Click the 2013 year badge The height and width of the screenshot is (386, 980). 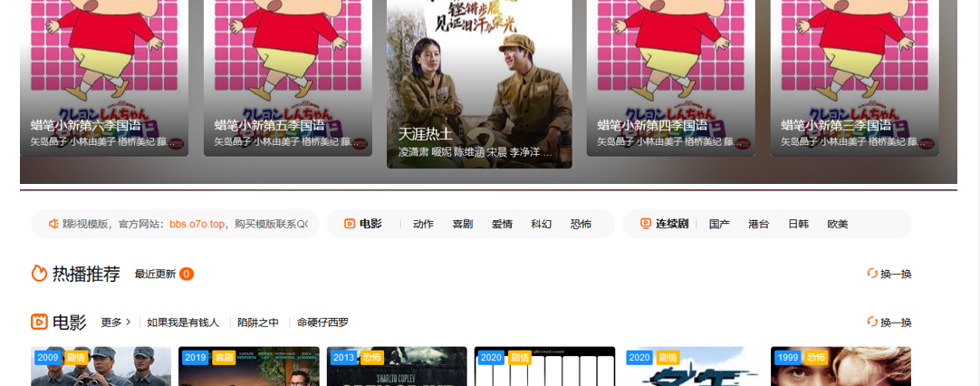click(x=344, y=358)
